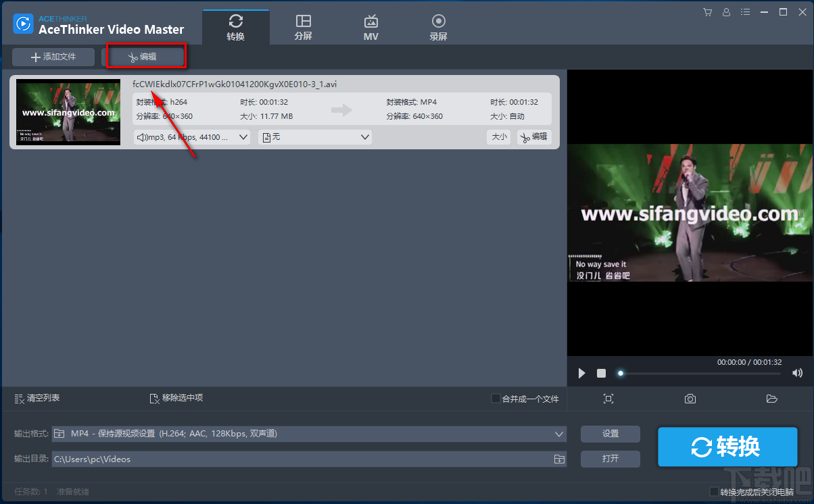Screen dimensions: 814x504
Task: Click the edit scissors icon on the file row
Action: pos(533,136)
